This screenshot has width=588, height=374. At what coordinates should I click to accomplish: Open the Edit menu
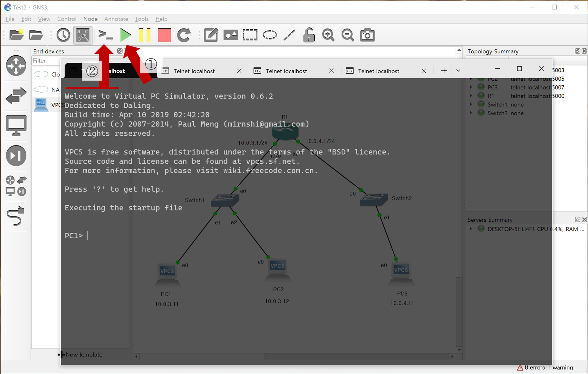point(26,19)
